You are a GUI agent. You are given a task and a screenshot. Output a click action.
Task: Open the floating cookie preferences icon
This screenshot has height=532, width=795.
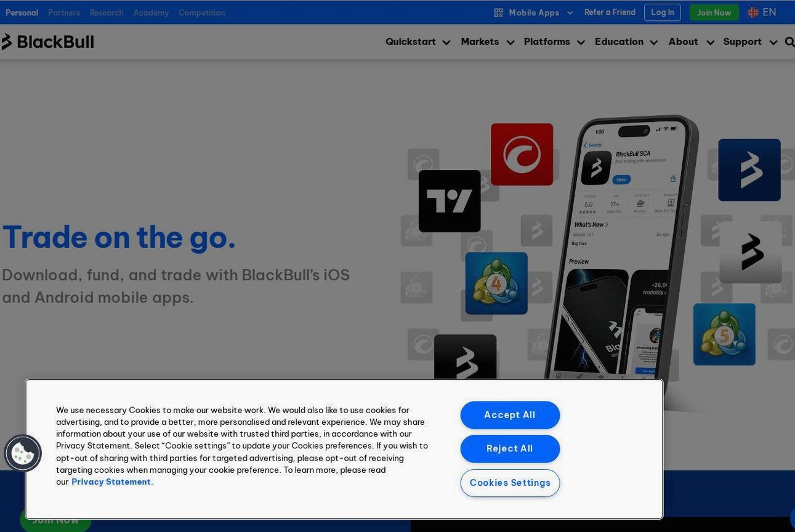(23, 454)
